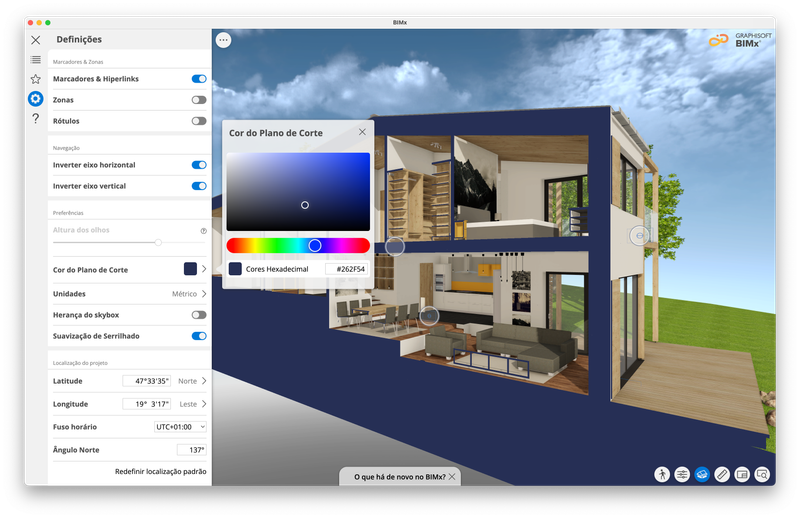Open the favorites star icon in sidebar

click(x=35, y=79)
